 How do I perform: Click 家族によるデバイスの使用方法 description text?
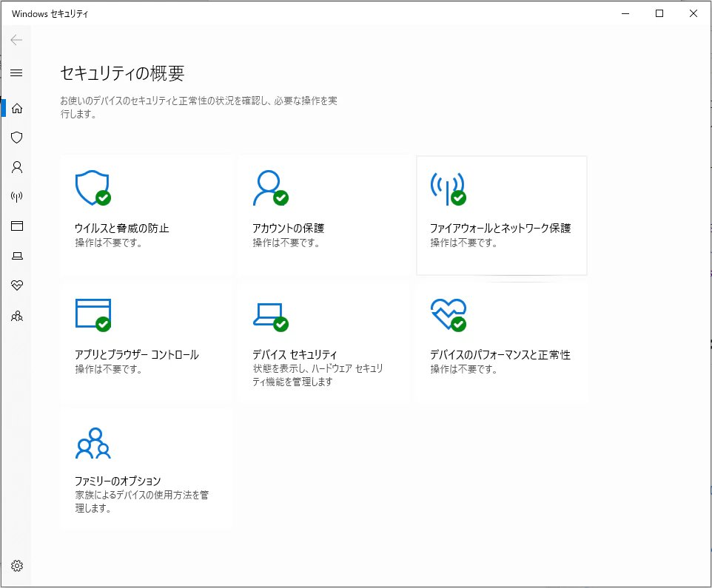pos(141,501)
